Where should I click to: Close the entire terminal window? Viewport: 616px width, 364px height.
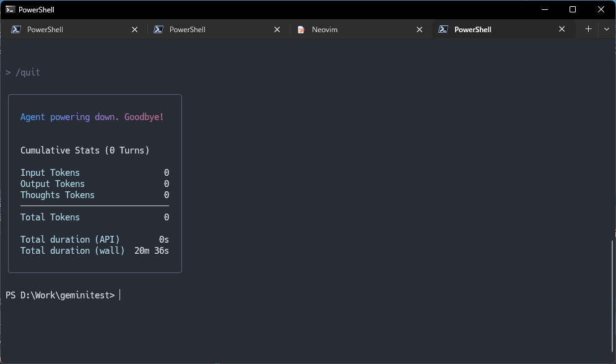601,9
